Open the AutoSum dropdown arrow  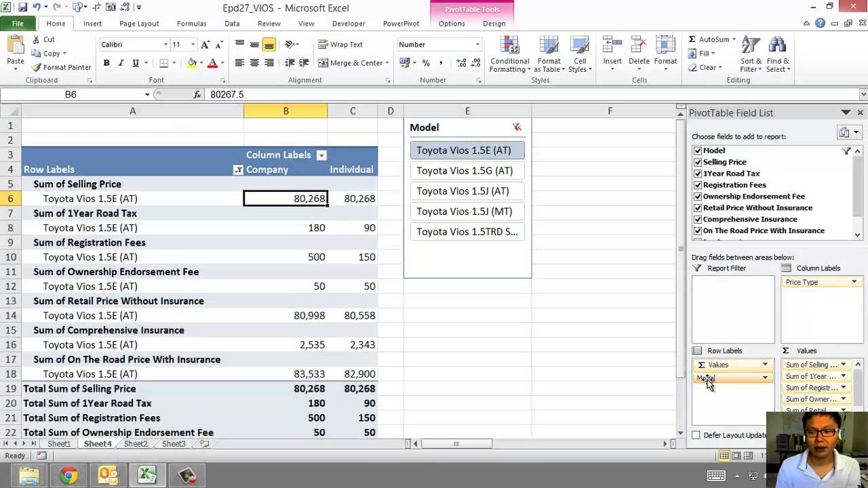click(734, 39)
